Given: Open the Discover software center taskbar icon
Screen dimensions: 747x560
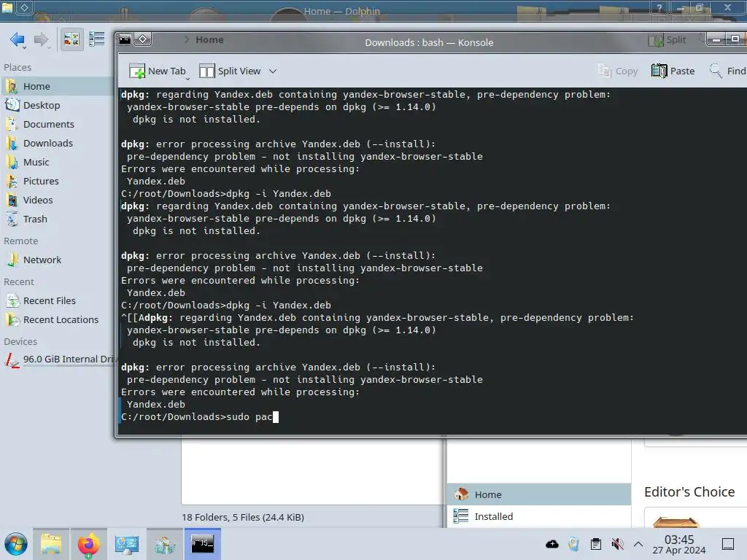Looking at the screenshot, I should pyautogui.click(x=165, y=544).
